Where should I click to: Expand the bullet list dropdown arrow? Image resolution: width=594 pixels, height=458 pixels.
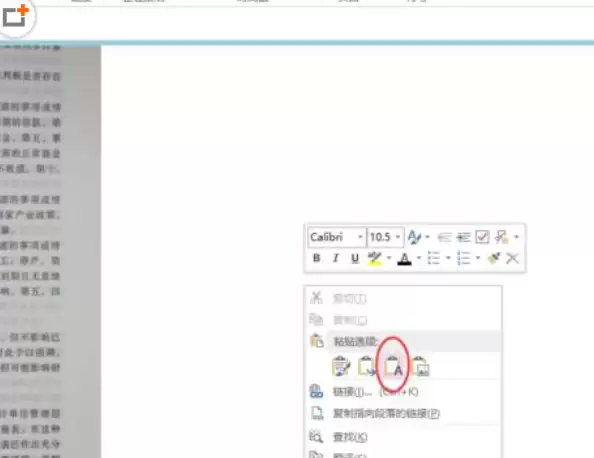(448, 258)
